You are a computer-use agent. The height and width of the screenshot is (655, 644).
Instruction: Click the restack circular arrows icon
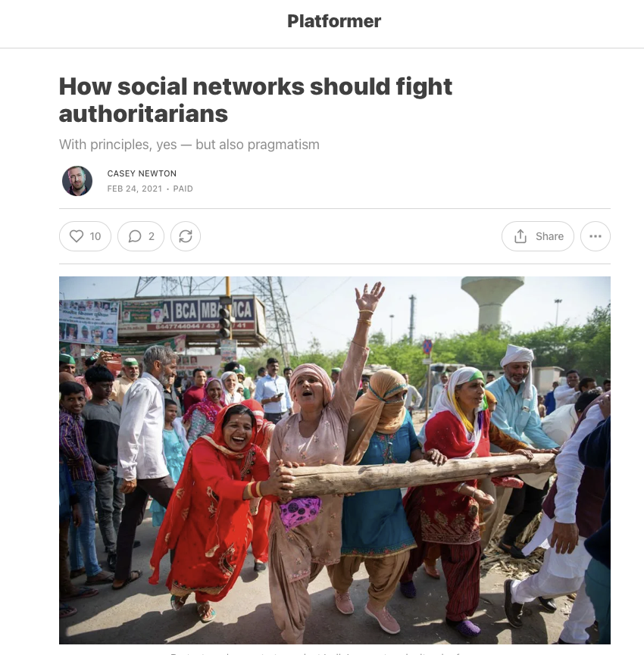(186, 236)
